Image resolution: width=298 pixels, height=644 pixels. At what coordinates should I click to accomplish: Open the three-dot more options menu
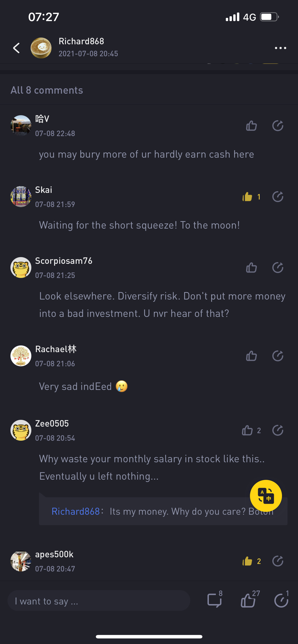[280, 48]
